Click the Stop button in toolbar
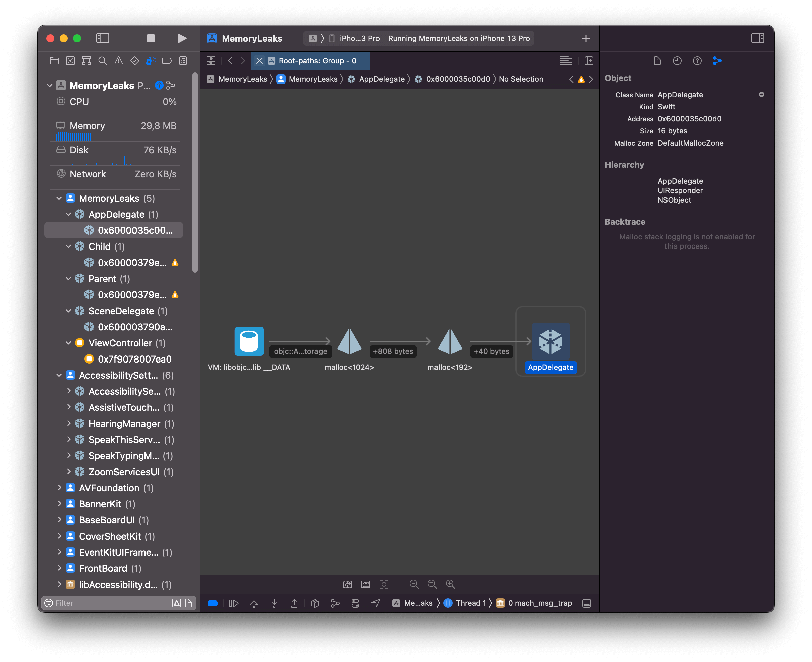Screen dimensions: 812x662 pos(151,38)
